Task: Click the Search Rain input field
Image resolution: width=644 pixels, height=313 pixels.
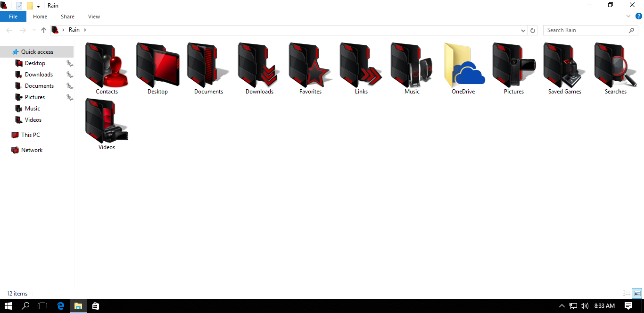Action: pyautogui.click(x=586, y=30)
